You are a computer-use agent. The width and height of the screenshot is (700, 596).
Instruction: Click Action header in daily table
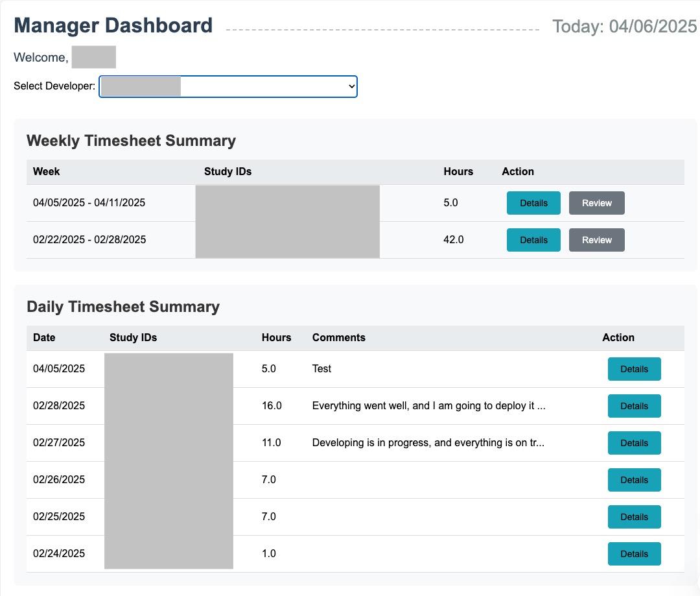click(618, 338)
